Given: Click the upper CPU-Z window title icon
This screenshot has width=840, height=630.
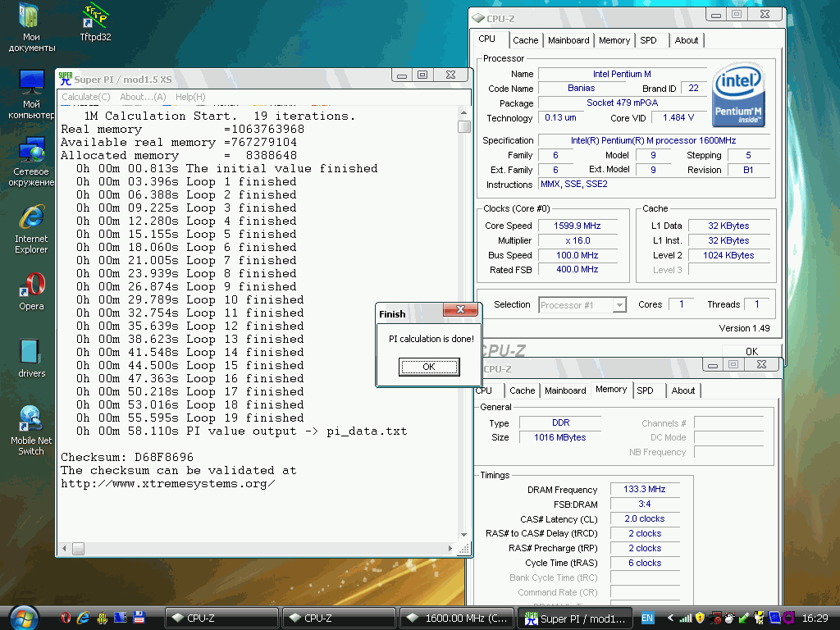Looking at the screenshot, I should pyautogui.click(x=478, y=18).
